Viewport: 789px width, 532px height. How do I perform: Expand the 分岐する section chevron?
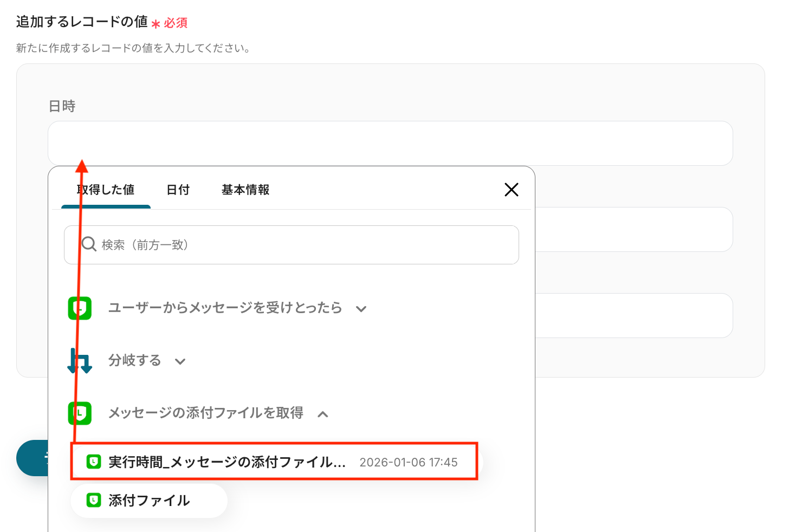[x=180, y=361]
